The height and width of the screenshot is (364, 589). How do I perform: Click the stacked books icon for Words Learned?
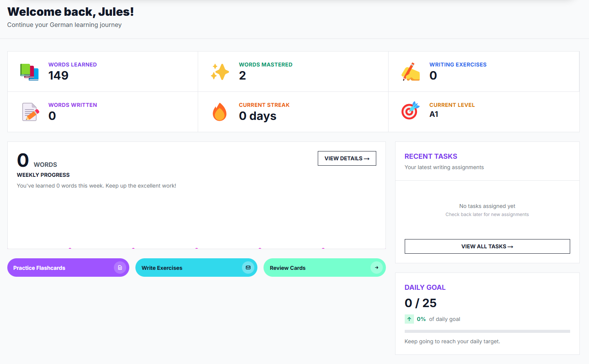29,72
